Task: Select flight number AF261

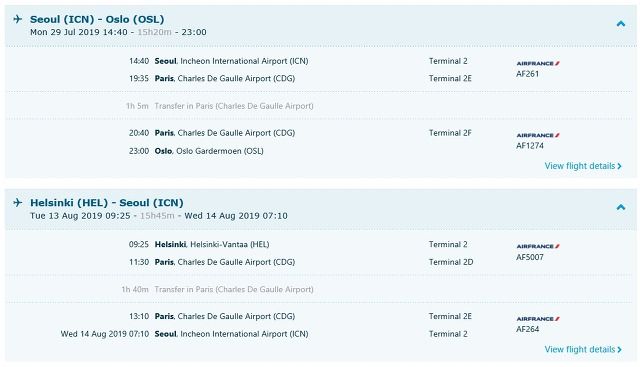Action: 527,74
